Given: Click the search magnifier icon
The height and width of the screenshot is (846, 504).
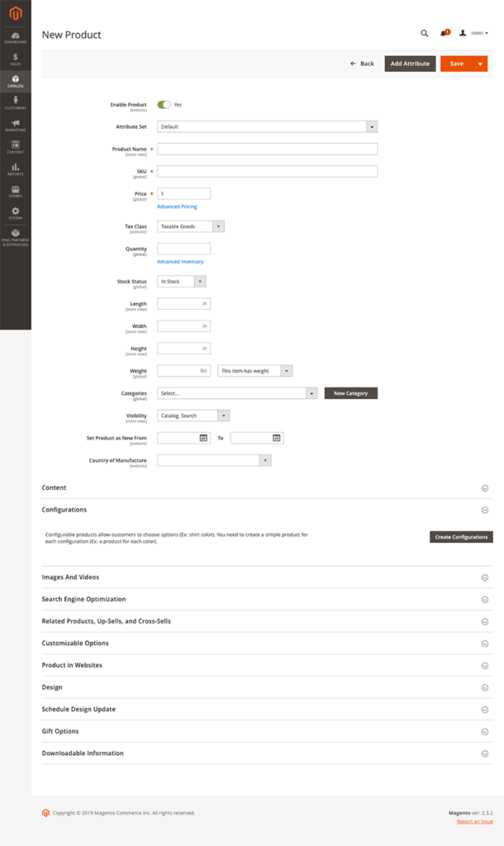Looking at the screenshot, I should (x=425, y=33).
